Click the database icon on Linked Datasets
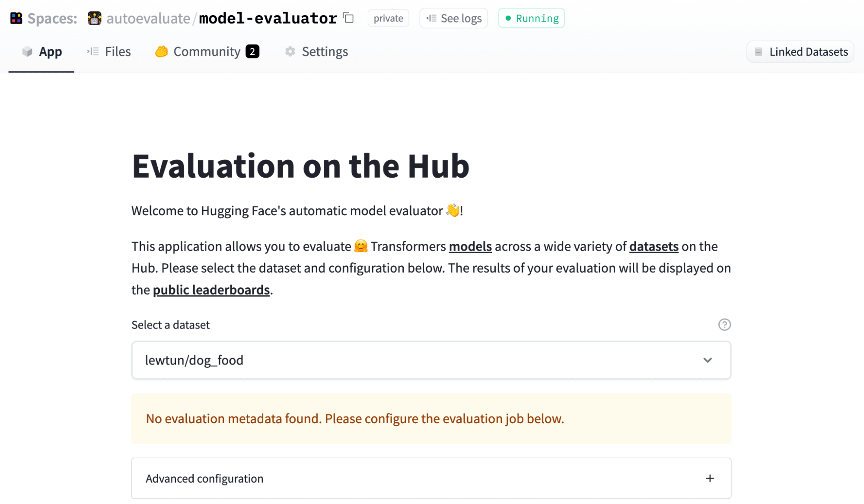The height and width of the screenshot is (504, 864). click(x=759, y=51)
